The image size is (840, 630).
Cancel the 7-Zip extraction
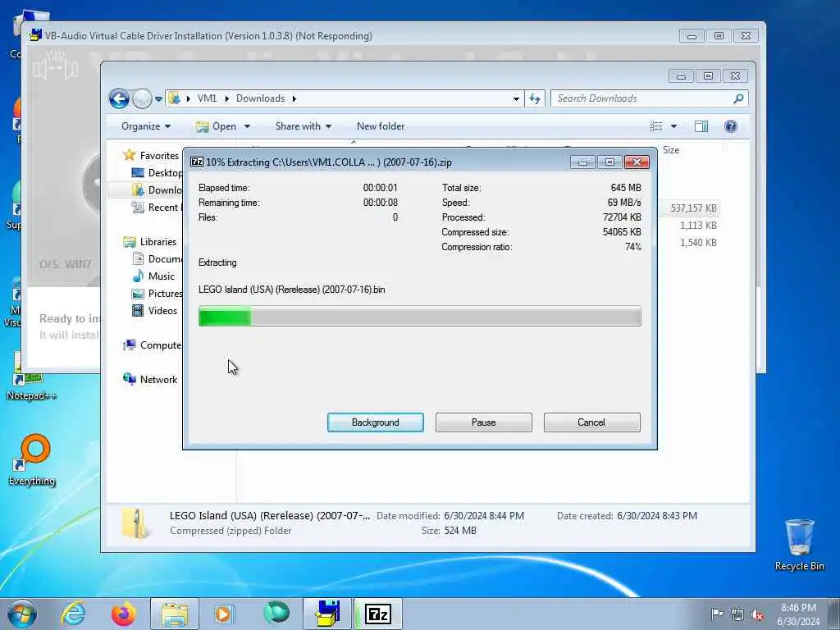tap(591, 422)
